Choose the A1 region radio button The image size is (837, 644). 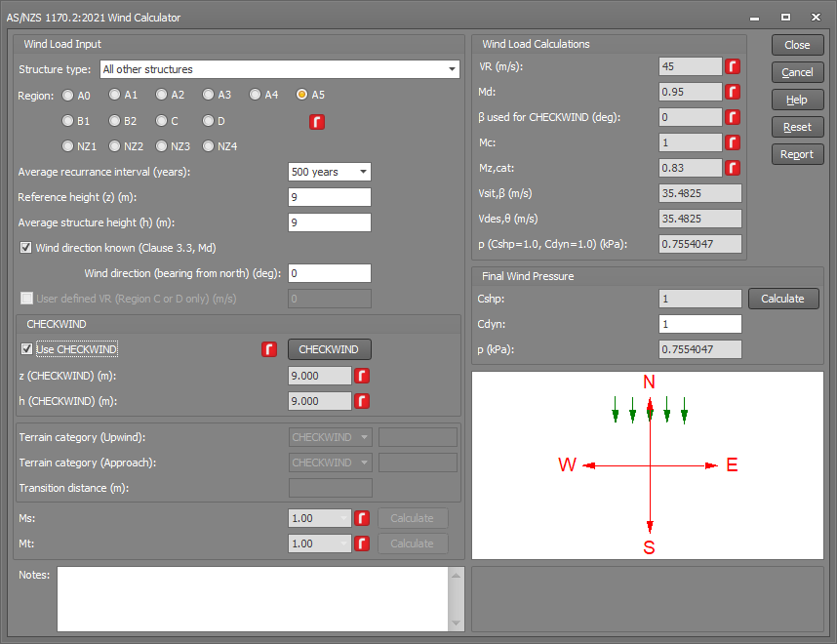[x=115, y=95]
